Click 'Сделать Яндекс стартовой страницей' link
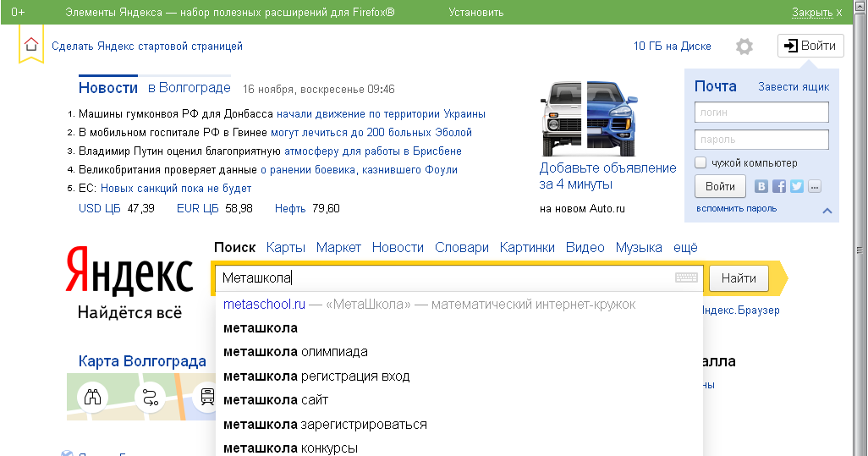The image size is (868, 456). tap(147, 46)
